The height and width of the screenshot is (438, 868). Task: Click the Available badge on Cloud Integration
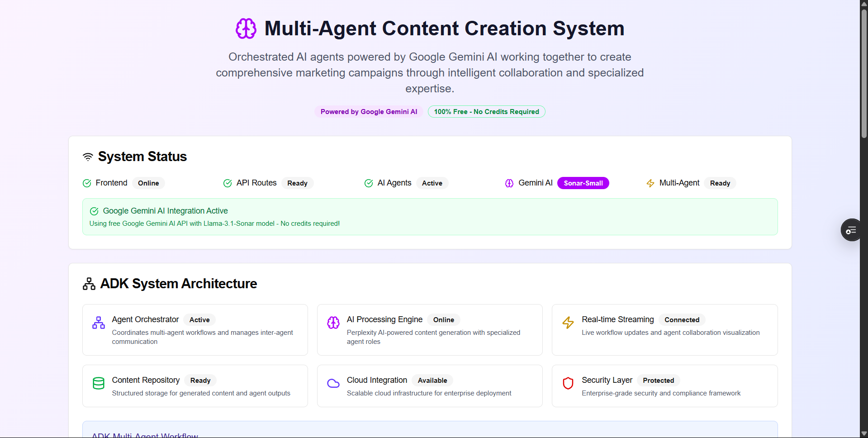(x=432, y=381)
